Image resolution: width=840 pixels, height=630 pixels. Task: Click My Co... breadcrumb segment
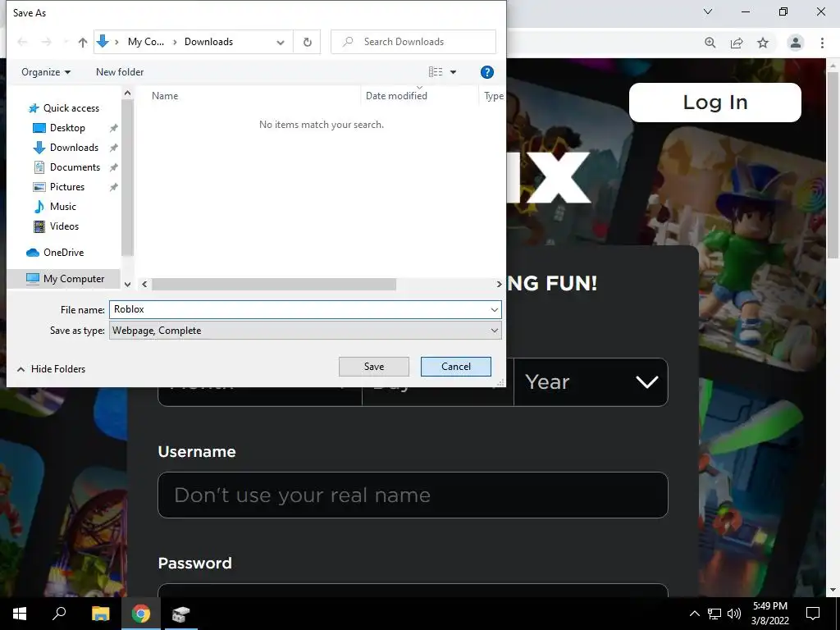coord(146,42)
